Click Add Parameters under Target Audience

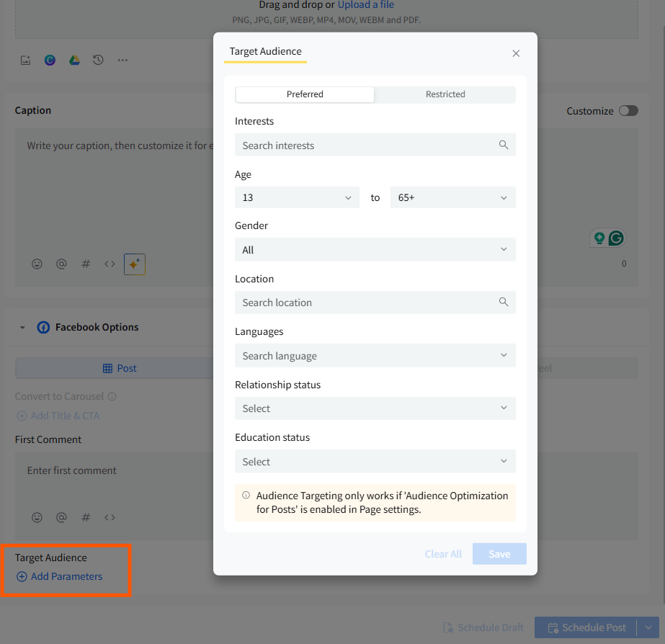click(59, 576)
